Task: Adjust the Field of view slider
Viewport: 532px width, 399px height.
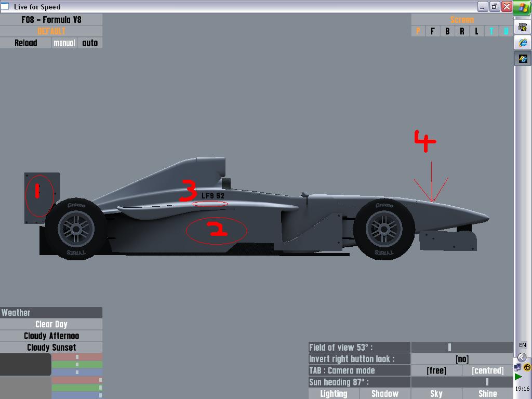Action: (462, 348)
